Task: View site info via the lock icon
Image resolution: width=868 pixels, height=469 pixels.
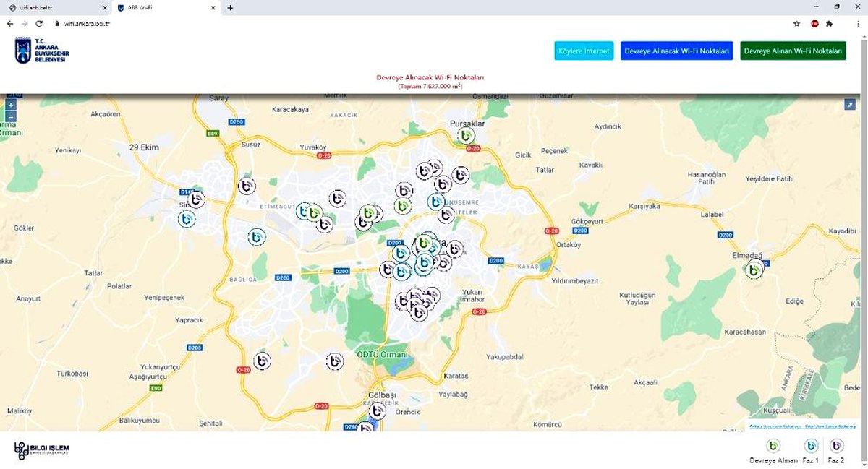Action: click(x=56, y=24)
